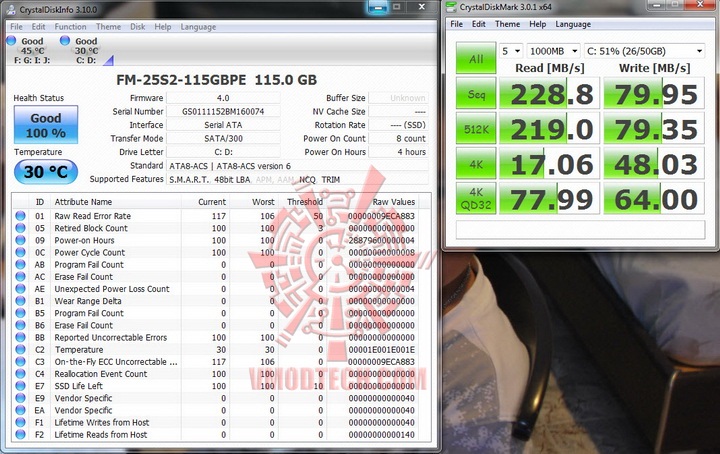Run the 512K benchmark test
This screenshot has width=720, height=454.
476,129
